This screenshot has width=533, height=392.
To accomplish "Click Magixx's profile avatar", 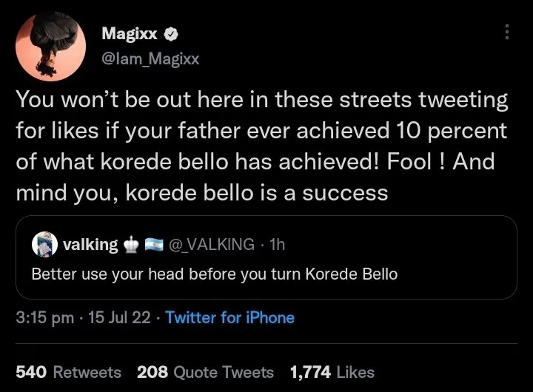I will tap(47, 47).
